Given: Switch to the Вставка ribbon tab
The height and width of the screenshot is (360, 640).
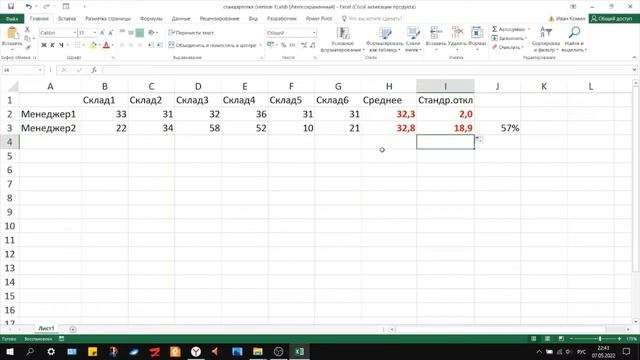Looking at the screenshot, I should [67, 18].
